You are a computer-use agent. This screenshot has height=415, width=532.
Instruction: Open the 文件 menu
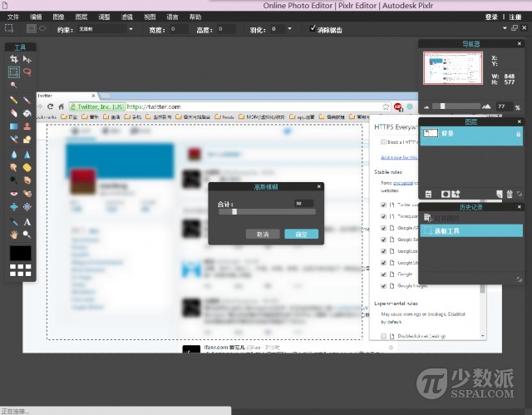13,17
